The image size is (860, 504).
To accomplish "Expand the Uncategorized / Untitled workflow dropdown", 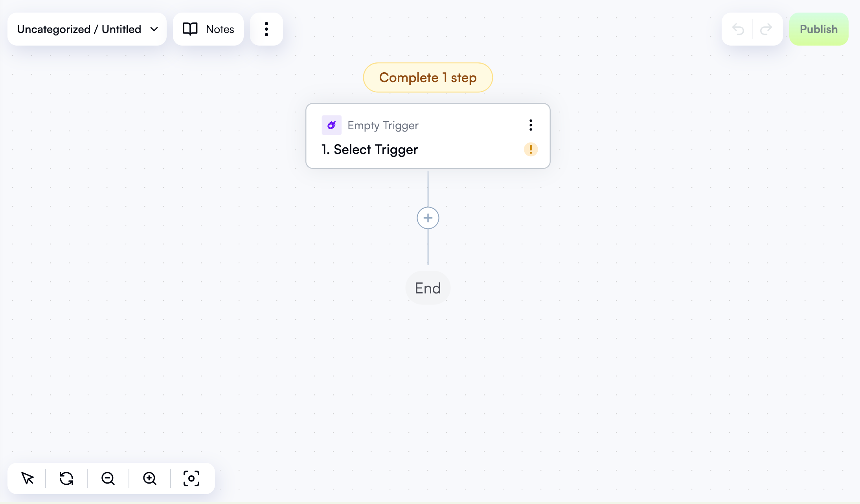I will point(154,29).
